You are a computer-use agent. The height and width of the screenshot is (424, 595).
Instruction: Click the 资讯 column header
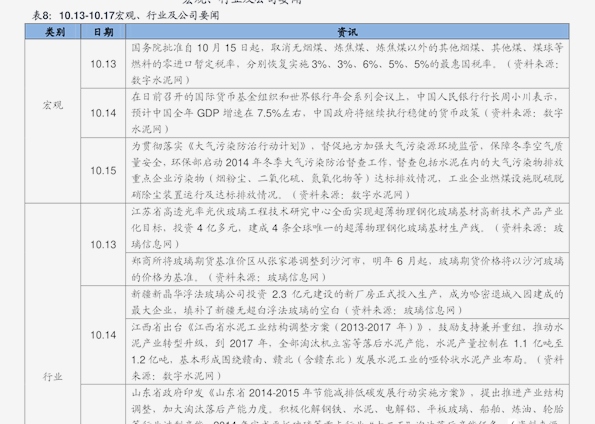point(347,32)
